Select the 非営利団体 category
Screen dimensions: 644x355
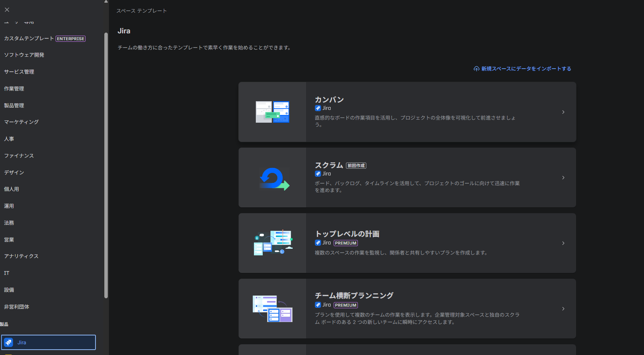tap(16, 307)
